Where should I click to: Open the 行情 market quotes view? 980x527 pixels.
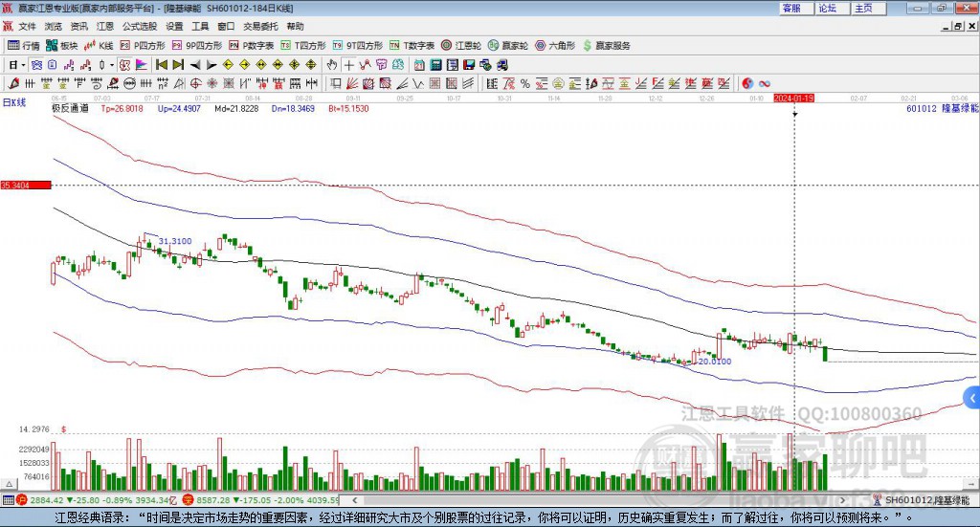click(23, 46)
